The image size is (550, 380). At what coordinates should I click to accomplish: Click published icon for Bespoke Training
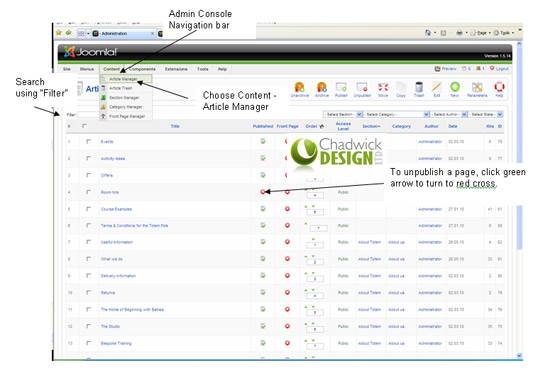(x=263, y=343)
